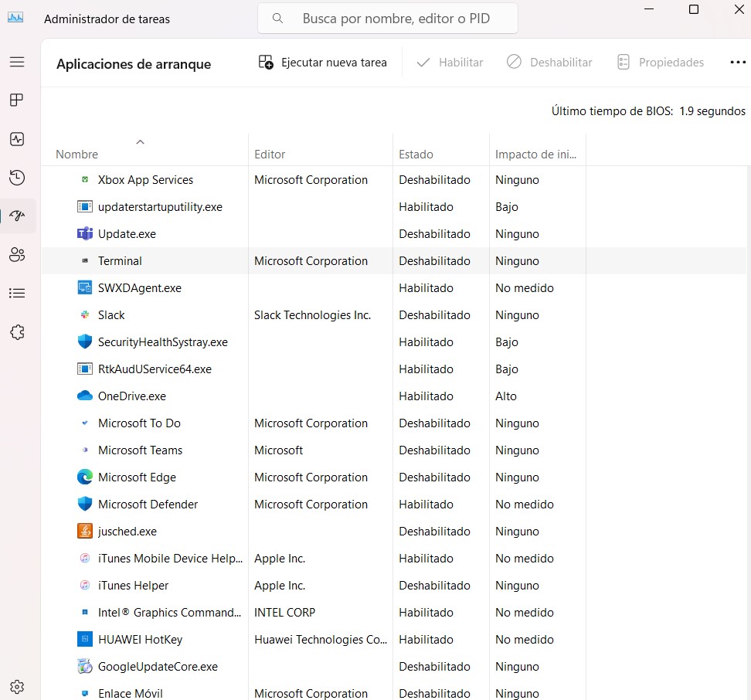This screenshot has width=751, height=700.
Task: Sort by Impacto de inicio column
Action: click(535, 155)
